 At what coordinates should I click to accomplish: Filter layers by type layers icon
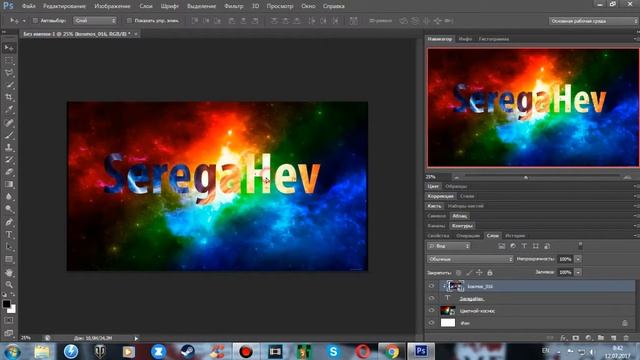tap(524, 246)
